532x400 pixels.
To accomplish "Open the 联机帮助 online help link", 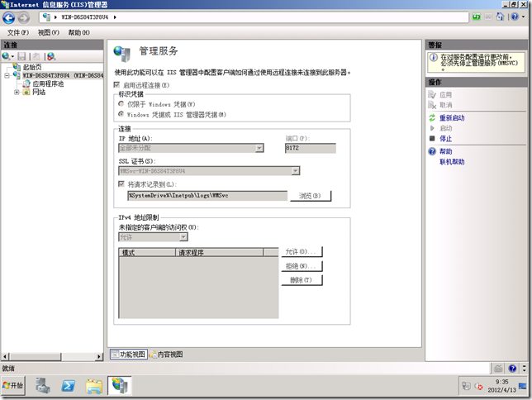I will click(x=452, y=162).
